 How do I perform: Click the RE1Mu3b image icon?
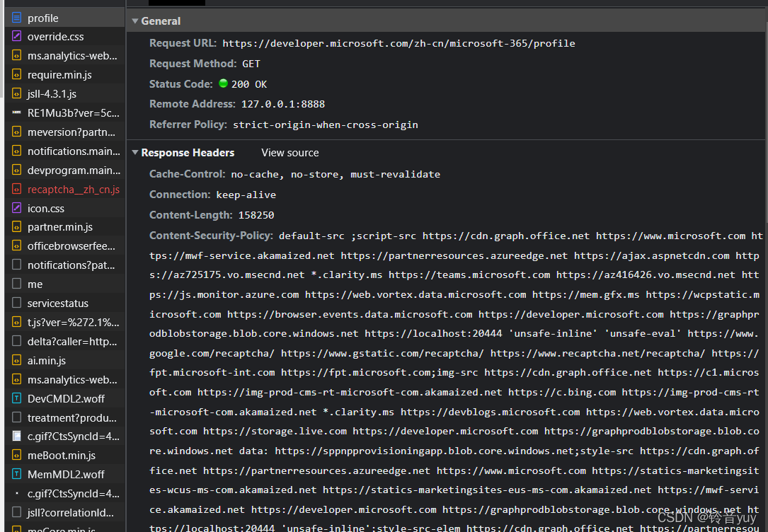17,112
